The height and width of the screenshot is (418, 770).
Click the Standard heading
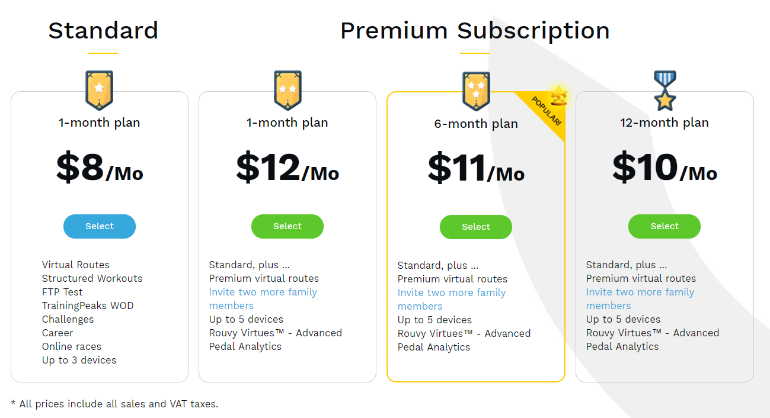[x=103, y=30]
